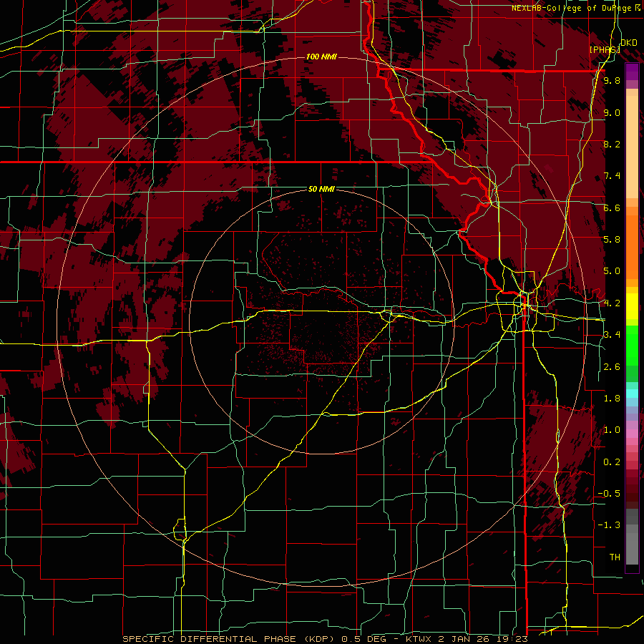
Task: Click the 3.4 value on the color scale
Action: (x=612, y=335)
